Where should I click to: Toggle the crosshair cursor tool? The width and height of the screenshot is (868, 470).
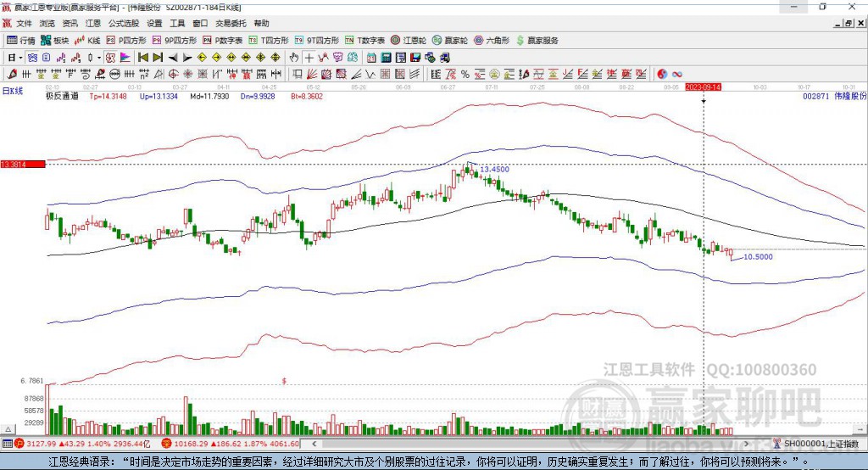tap(309, 58)
